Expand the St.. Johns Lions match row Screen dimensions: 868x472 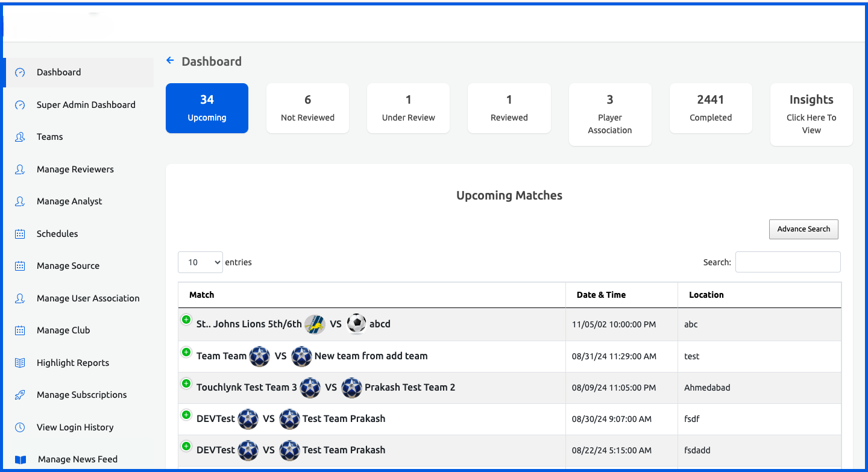point(186,320)
